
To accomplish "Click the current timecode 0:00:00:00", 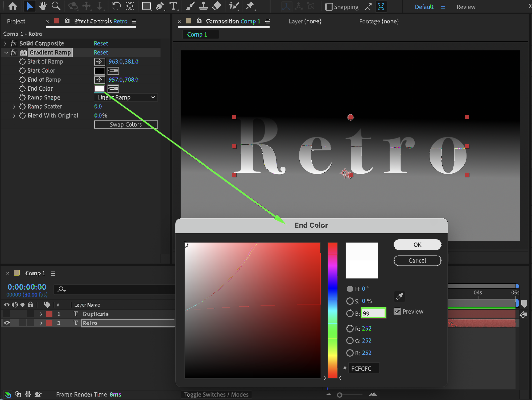I will pyautogui.click(x=27, y=287).
